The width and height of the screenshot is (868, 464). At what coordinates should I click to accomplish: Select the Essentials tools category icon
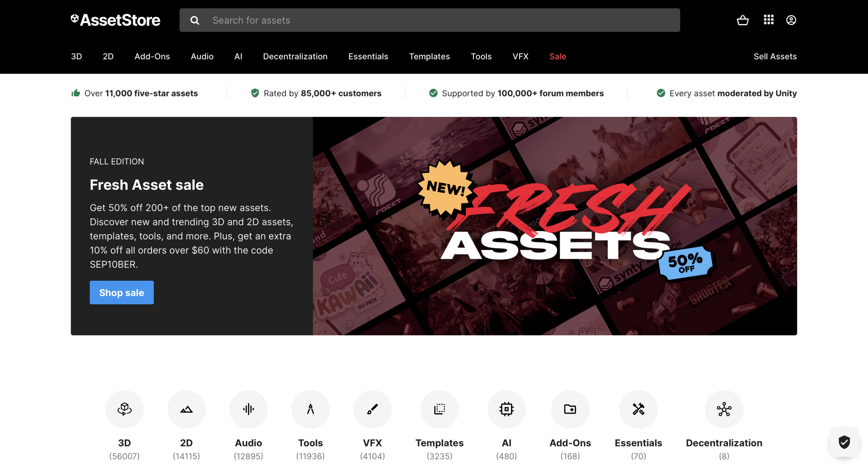point(639,409)
